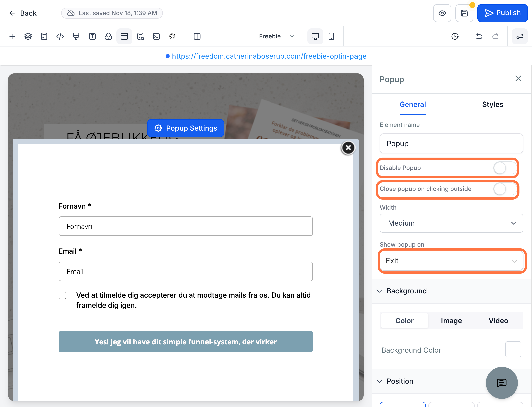Open the SEO page search icon

click(140, 36)
